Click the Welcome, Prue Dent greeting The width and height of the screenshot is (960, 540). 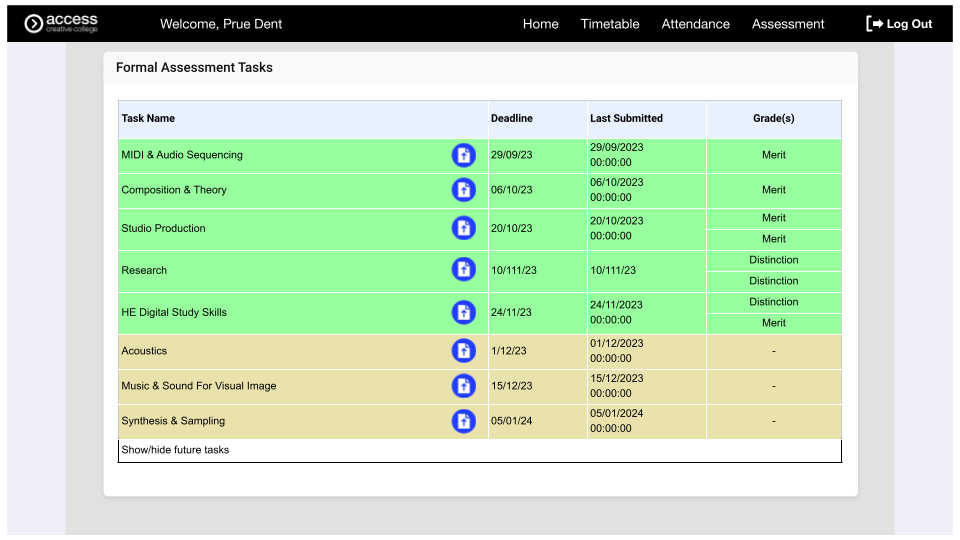(221, 24)
